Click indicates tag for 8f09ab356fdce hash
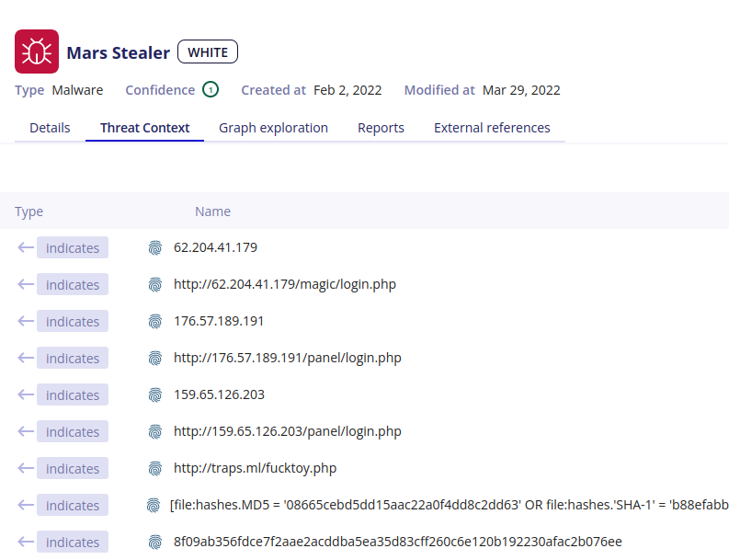Screen dimensions: 729x560 [73, 542]
